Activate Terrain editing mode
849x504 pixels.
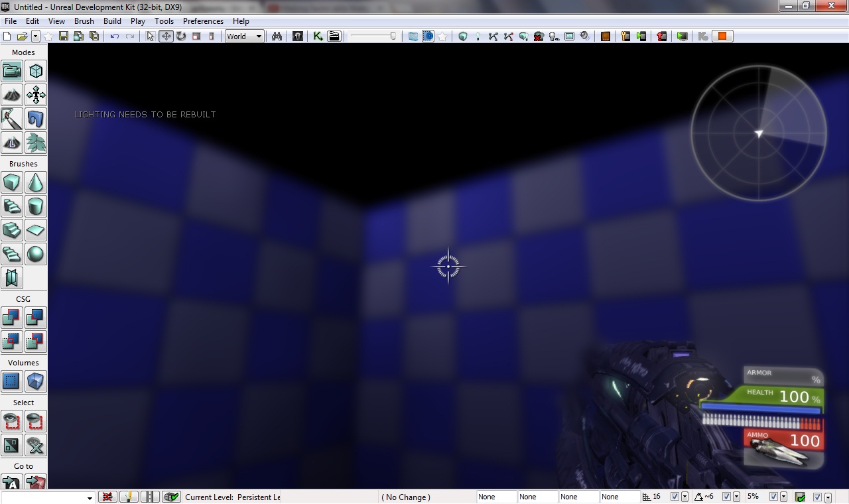(12, 95)
